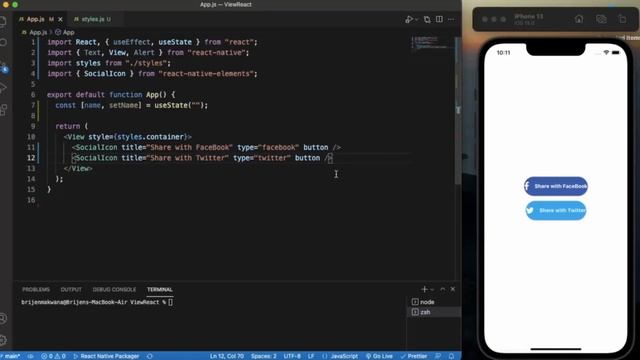Click line number 7 in the gutter
This screenshot has width=640, height=360.
click(x=33, y=105)
